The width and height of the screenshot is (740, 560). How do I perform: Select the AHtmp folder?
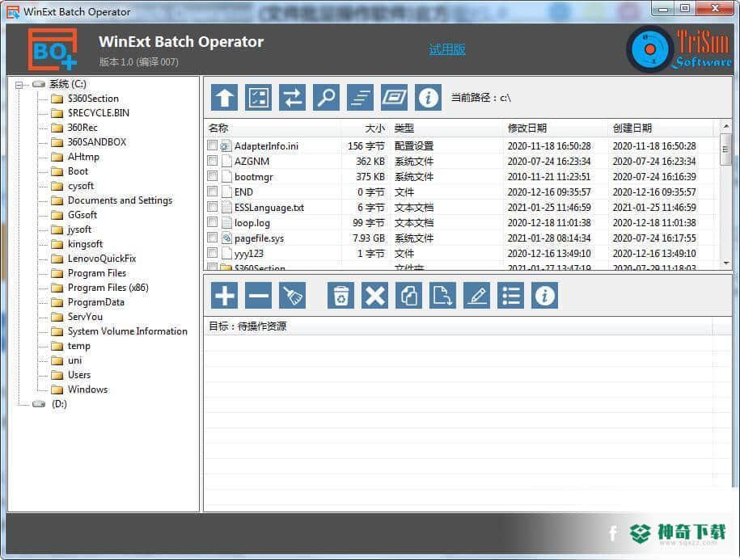click(x=83, y=157)
